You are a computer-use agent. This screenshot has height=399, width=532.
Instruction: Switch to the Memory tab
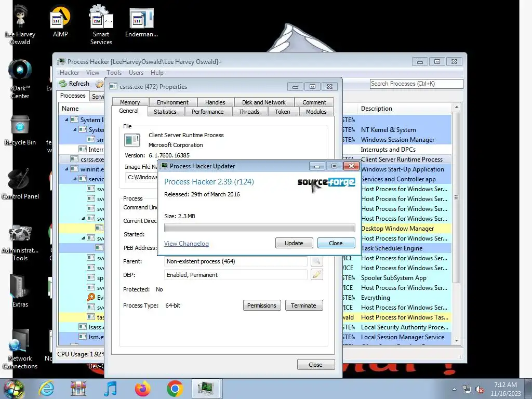point(130,102)
